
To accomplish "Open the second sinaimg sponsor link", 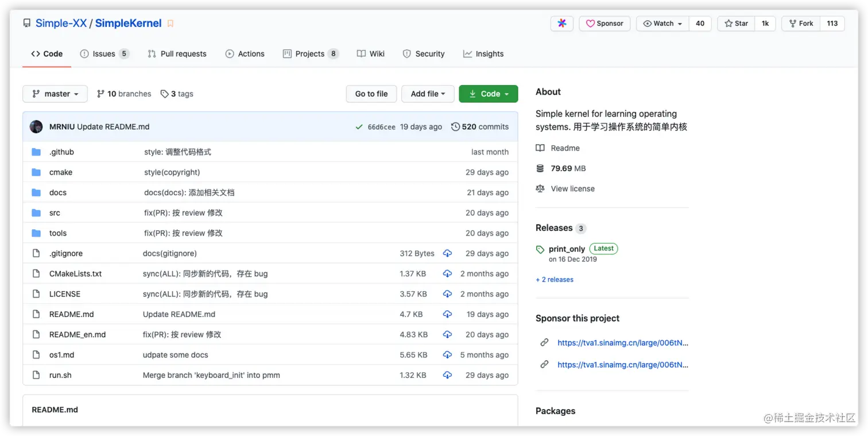I will pyautogui.click(x=623, y=365).
